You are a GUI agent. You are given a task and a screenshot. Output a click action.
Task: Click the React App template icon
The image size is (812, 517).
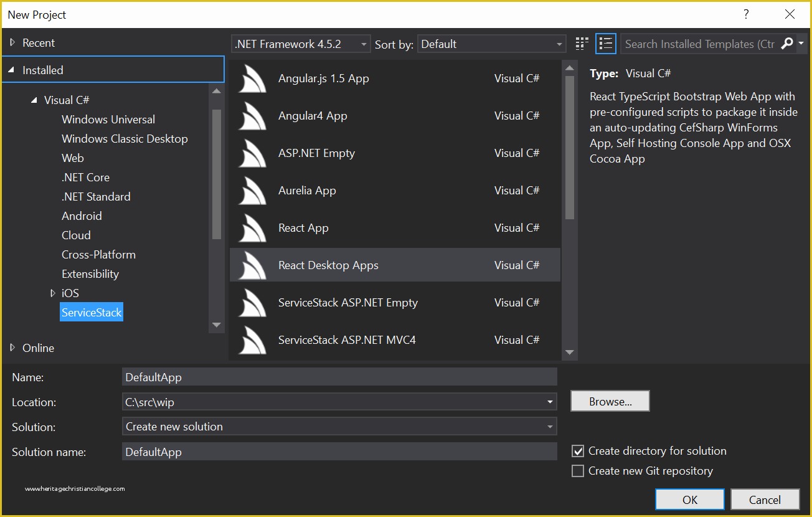pos(253,228)
